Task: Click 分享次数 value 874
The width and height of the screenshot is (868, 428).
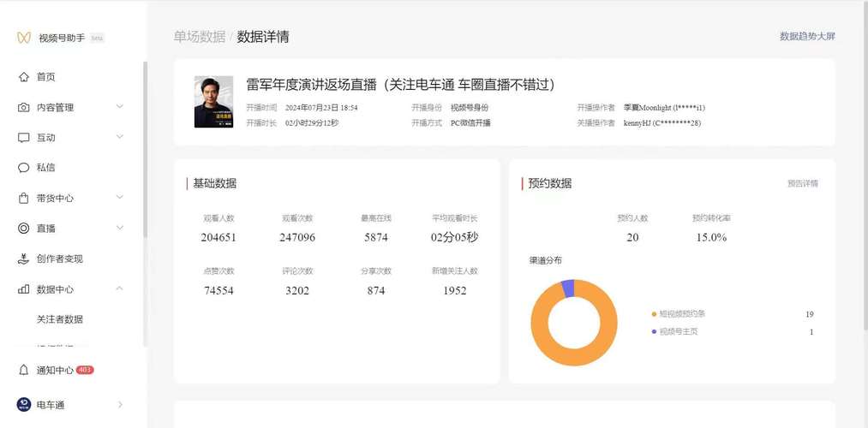Action: click(x=376, y=291)
